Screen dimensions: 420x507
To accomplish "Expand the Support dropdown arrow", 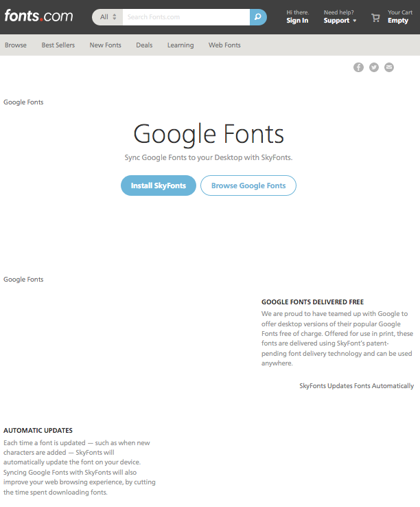I will coord(355,21).
